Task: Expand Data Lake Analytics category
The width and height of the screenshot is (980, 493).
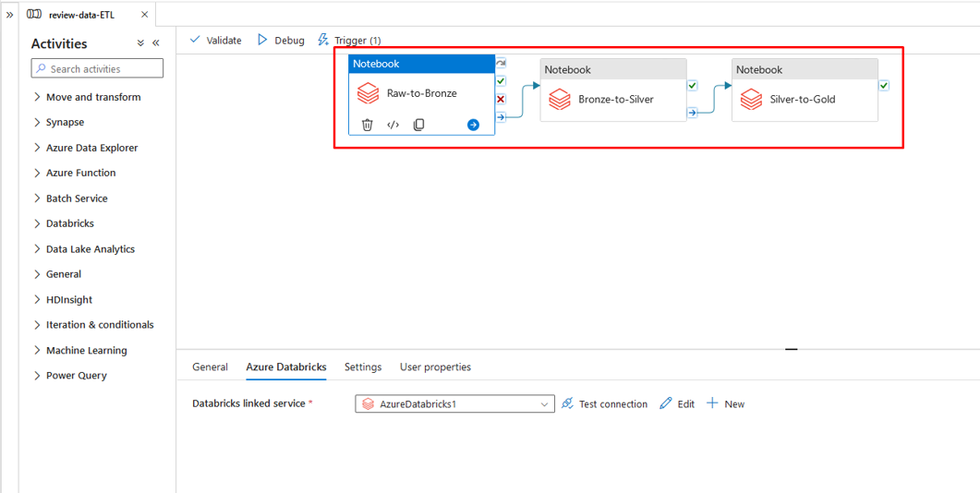Action: 84,249
